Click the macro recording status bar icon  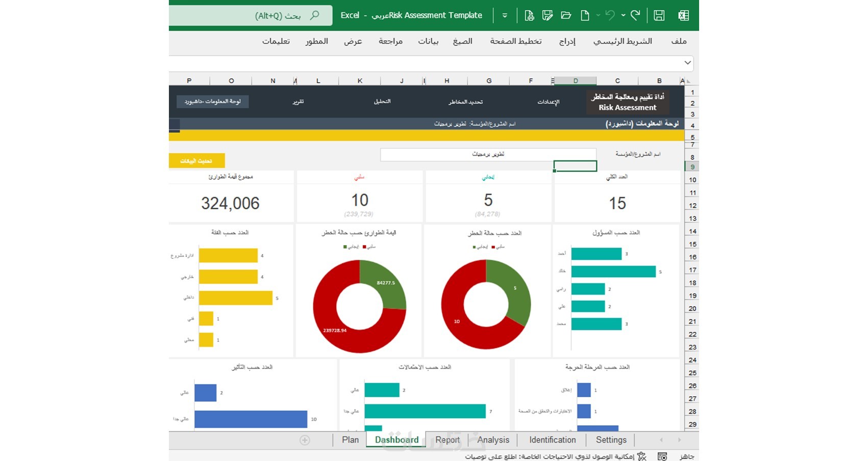point(662,456)
